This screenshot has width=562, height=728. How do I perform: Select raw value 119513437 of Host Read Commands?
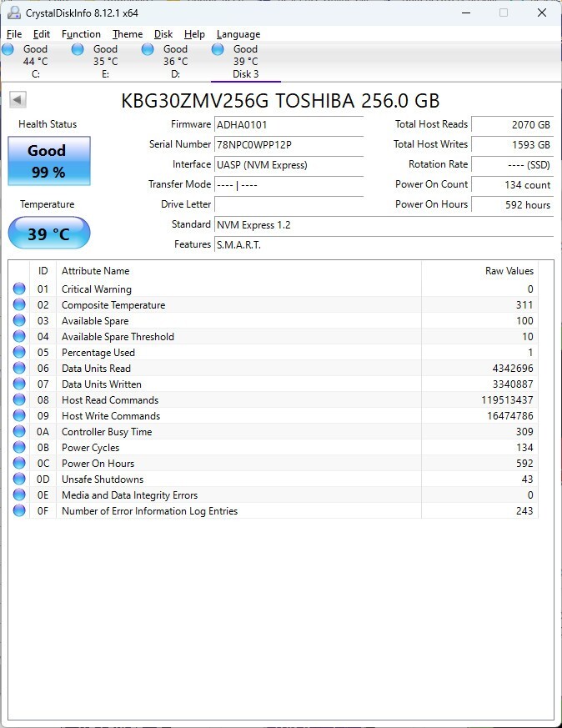point(507,399)
